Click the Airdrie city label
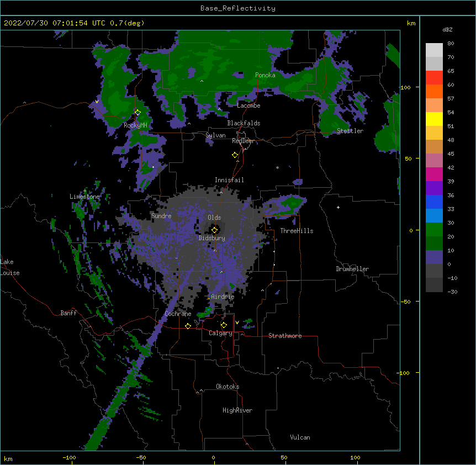 pos(223,297)
